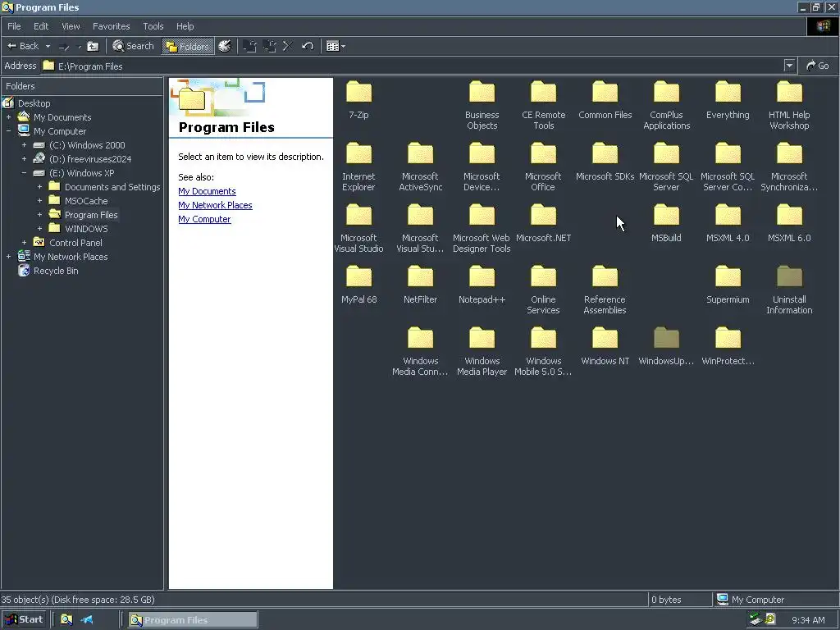Open the Tools menu
This screenshot has height=630, width=840.
point(153,26)
